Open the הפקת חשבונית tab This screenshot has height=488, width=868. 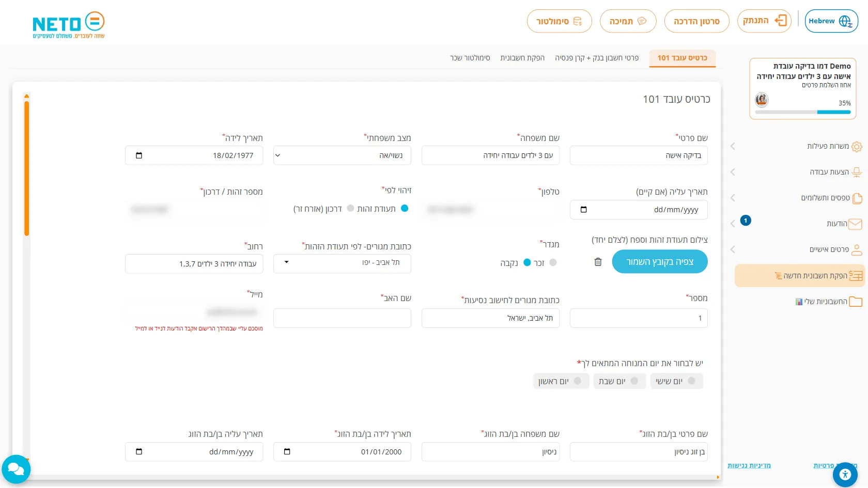click(522, 58)
